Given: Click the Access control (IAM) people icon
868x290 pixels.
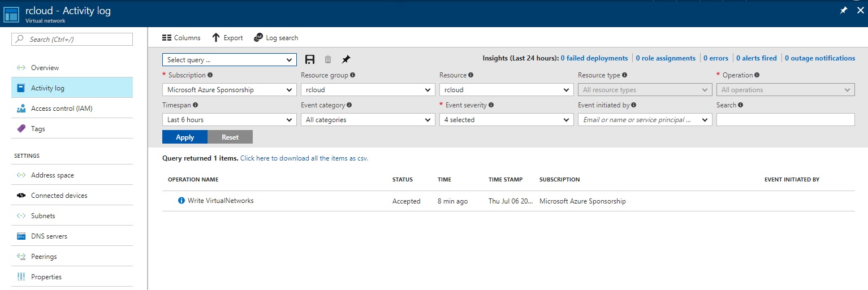Looking at the screenshot, I should tap(21, 109).
